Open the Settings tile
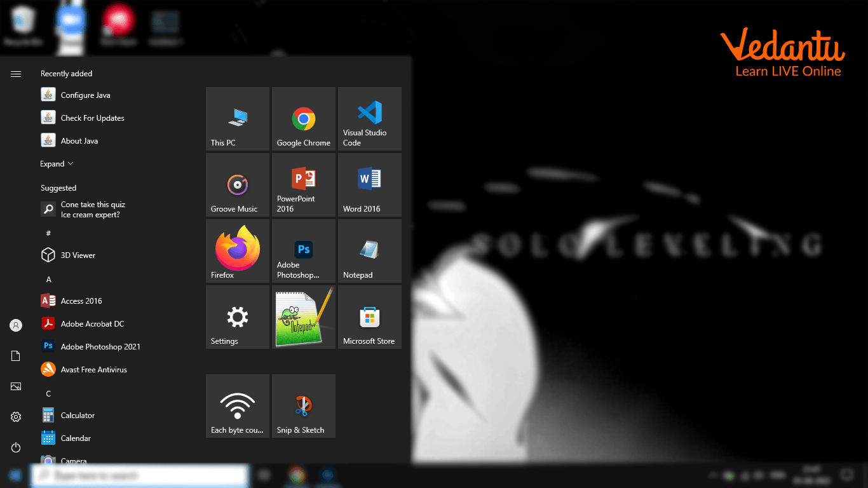The image size is (868, 488). [x=238, y=317]
